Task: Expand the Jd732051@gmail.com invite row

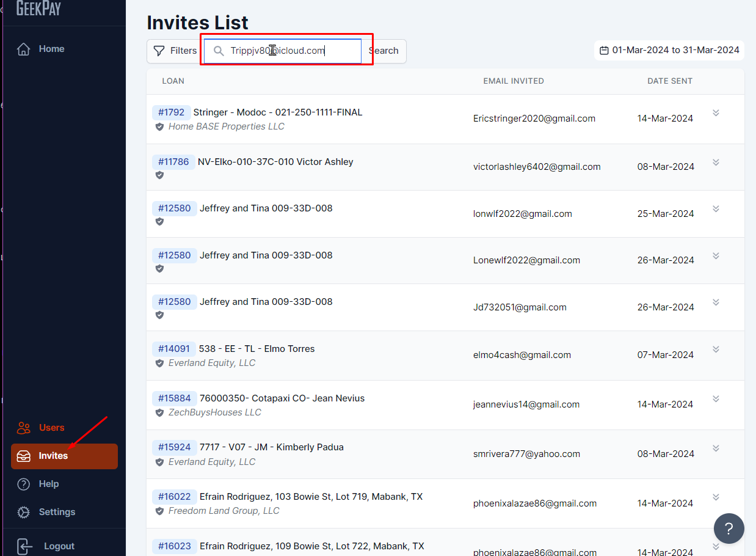Action: pyautogui.click(x=716, y=302)
